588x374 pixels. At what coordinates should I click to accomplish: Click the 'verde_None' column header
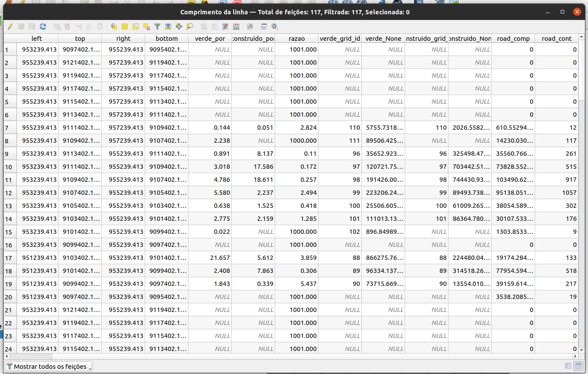click(x=383, y=38)
